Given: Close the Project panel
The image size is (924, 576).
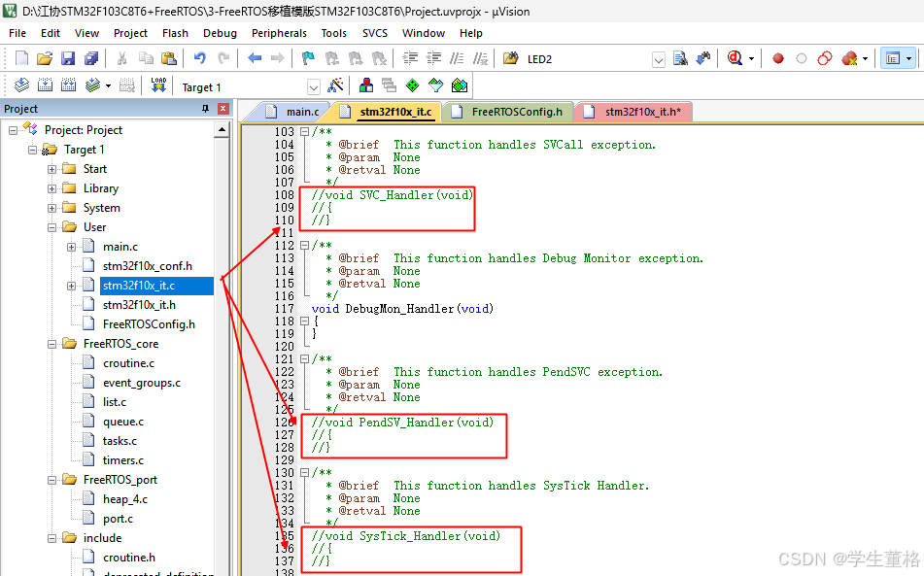Looking at the screenshot, I should pyautogui.click(x=222, y=109).
